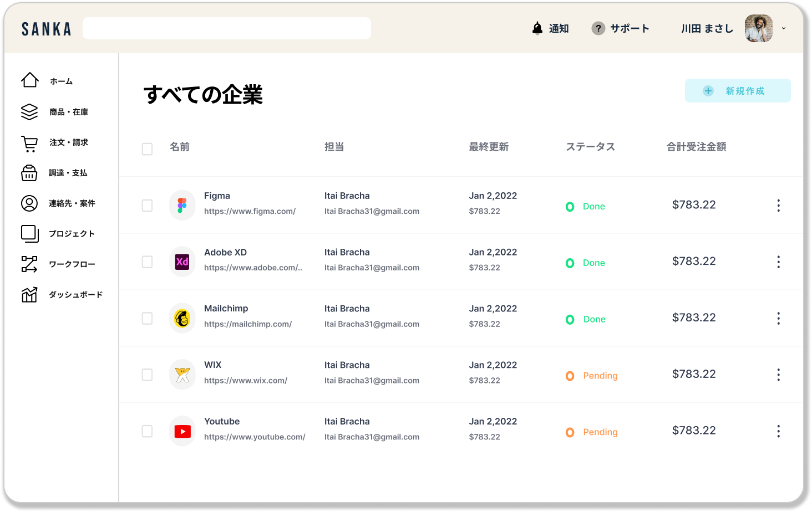The image size is (812, 512).
Task: Open the Mailchimp website link
Action: click(248, 324)
